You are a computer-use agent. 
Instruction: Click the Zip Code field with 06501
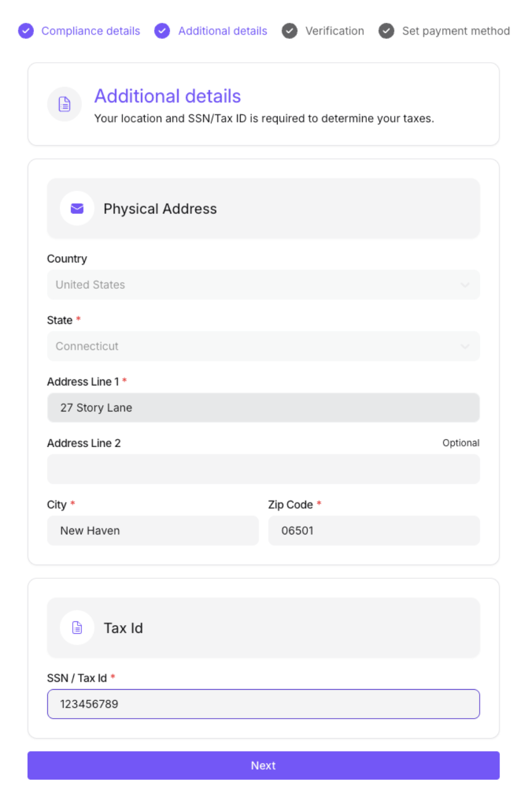374,530
